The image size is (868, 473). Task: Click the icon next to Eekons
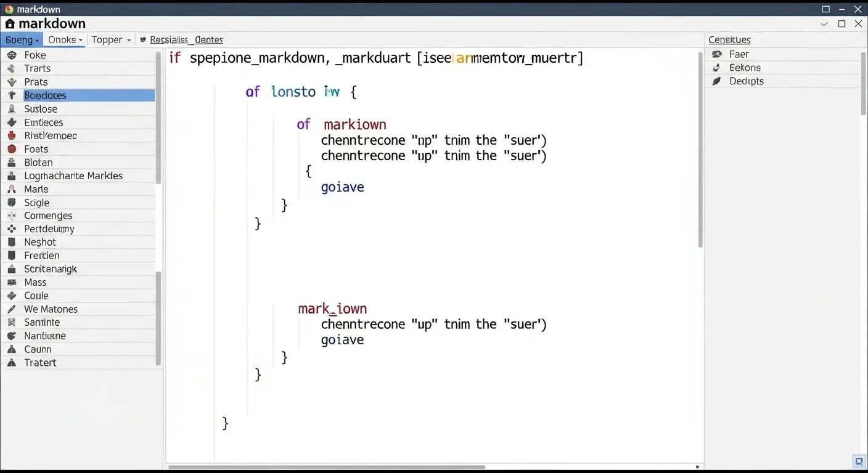pos(716,68)
